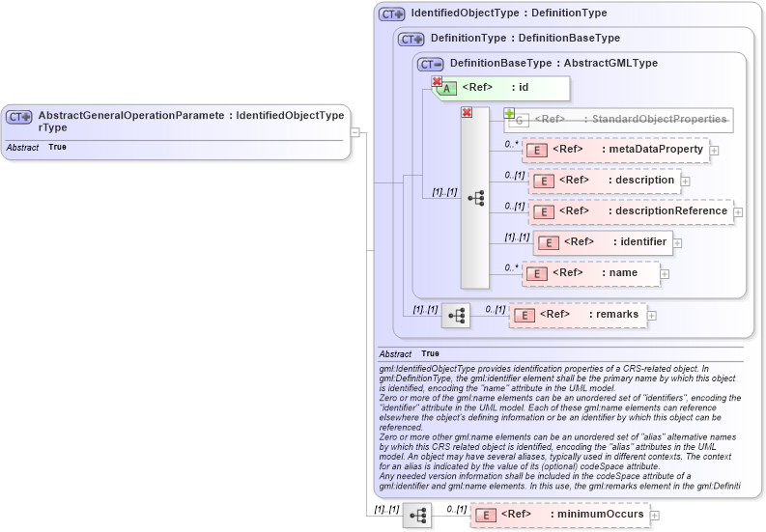
Task: Select the sequence icon before minimumOccurs
Action: pyautogui.click(x=417, y=516)
